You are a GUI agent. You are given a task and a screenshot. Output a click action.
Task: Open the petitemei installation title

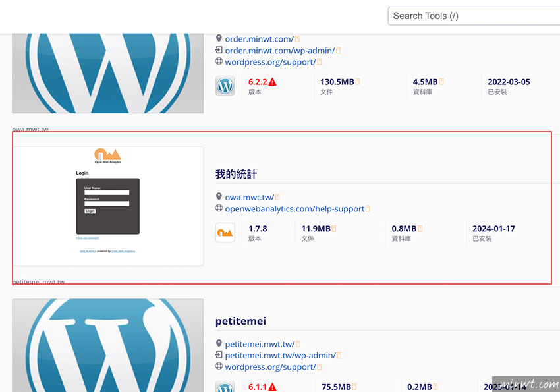tap(240, 322)
